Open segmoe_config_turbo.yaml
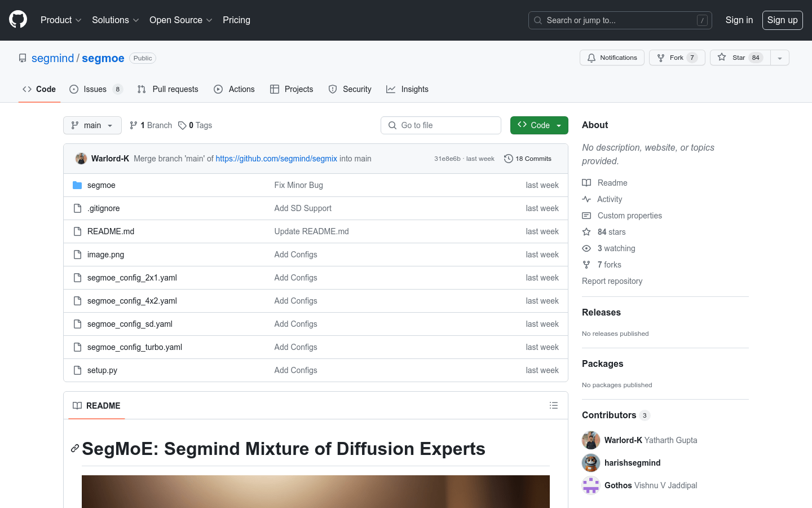Screen dimensions: 812x508 click(135, 347)
